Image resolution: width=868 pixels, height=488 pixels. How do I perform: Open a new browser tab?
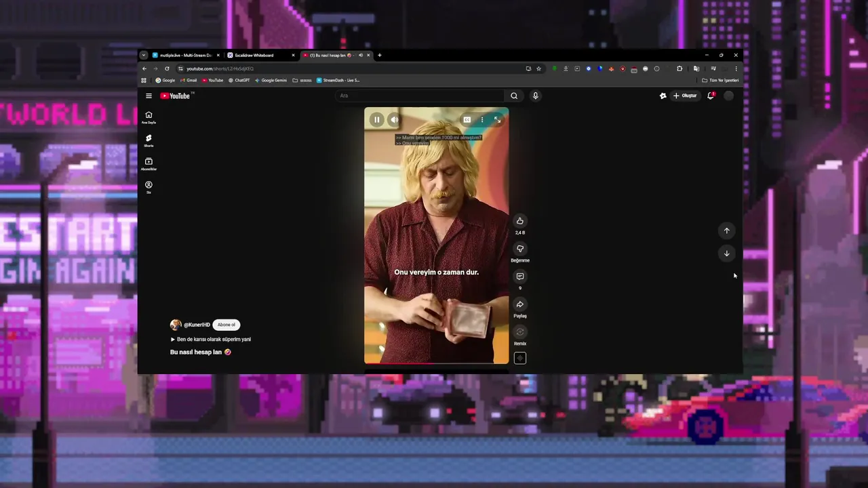(379, 55)
